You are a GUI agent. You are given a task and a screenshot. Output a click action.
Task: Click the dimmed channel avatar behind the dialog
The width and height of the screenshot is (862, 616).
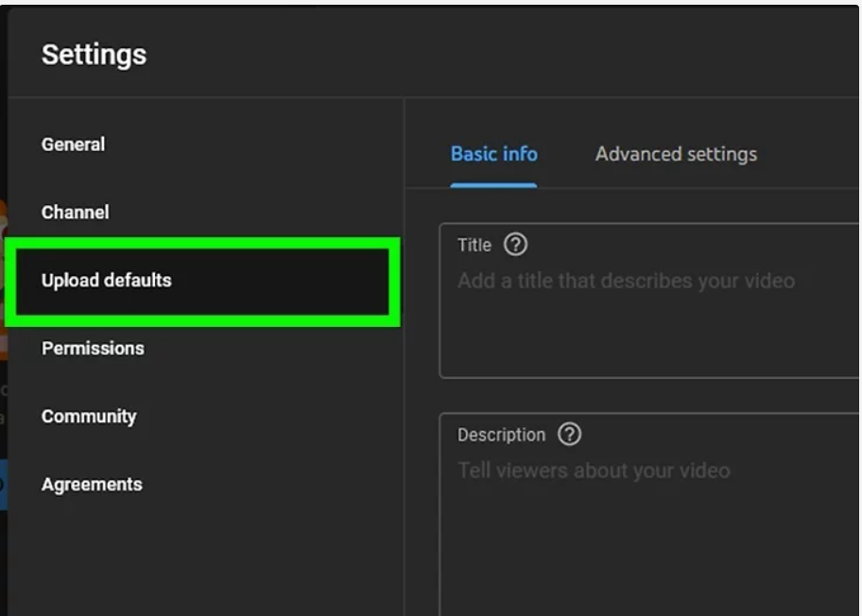pos(3,281)
